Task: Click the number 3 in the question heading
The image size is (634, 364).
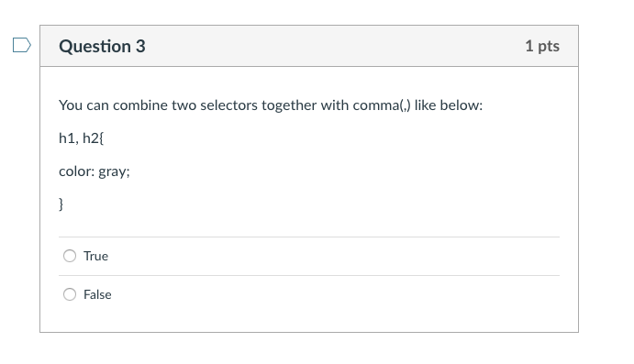Action: [x=140, y=46]
